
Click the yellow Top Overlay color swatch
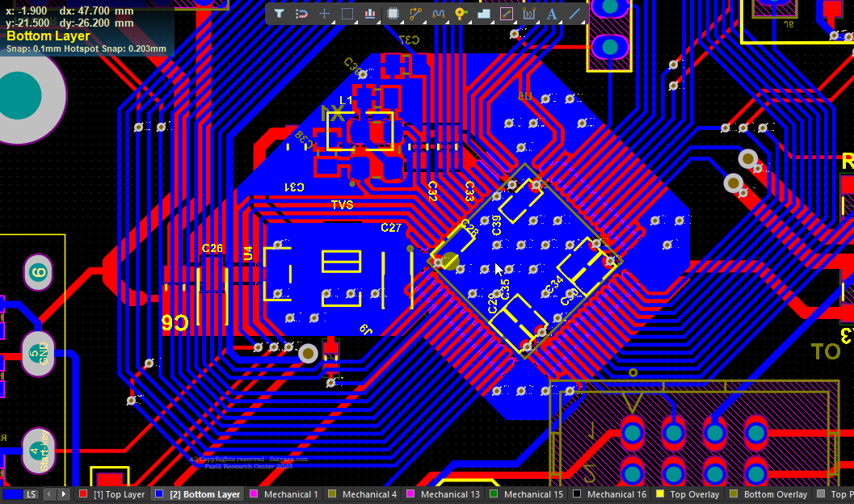659,494
